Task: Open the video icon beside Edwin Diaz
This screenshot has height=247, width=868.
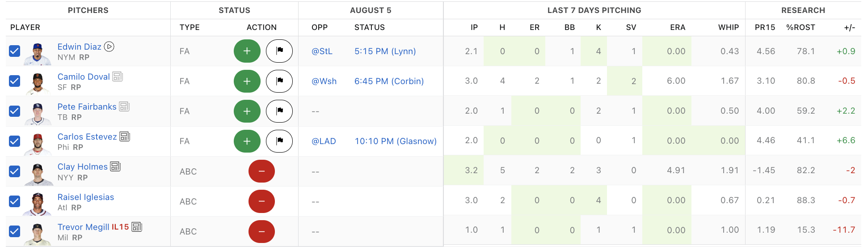Action: tap(109, 47)
